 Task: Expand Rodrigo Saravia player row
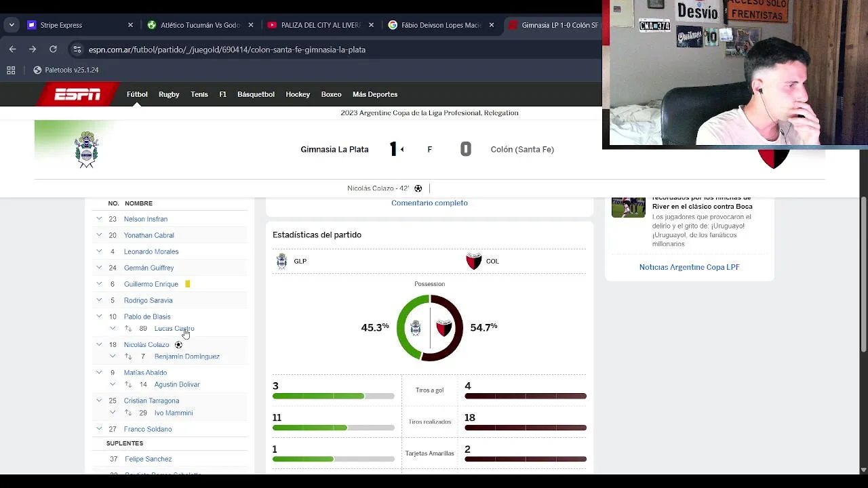coord(99,300)
